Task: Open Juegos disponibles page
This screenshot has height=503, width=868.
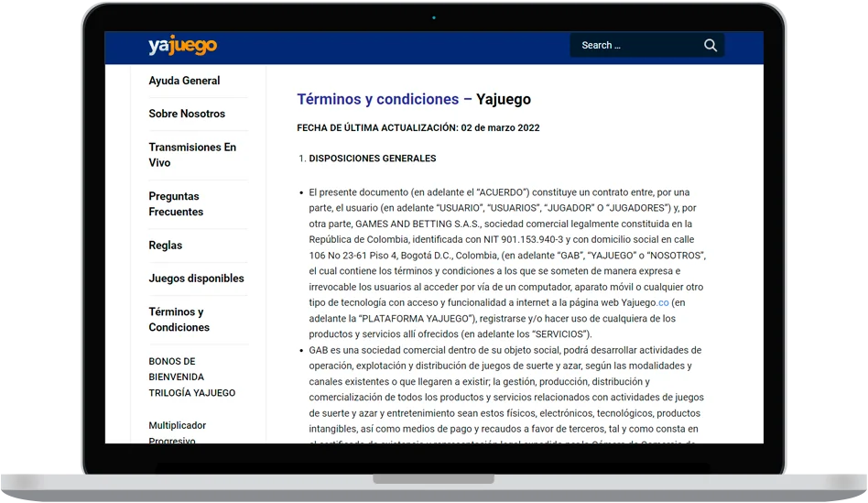Action: [x=196, y=279]
